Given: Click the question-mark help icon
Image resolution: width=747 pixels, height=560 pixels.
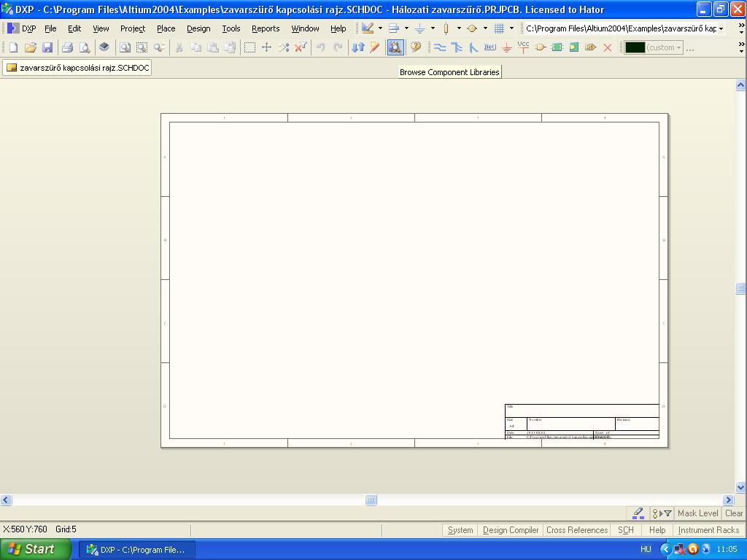Looking at the screenshot, I should click(x=415, y=47).
